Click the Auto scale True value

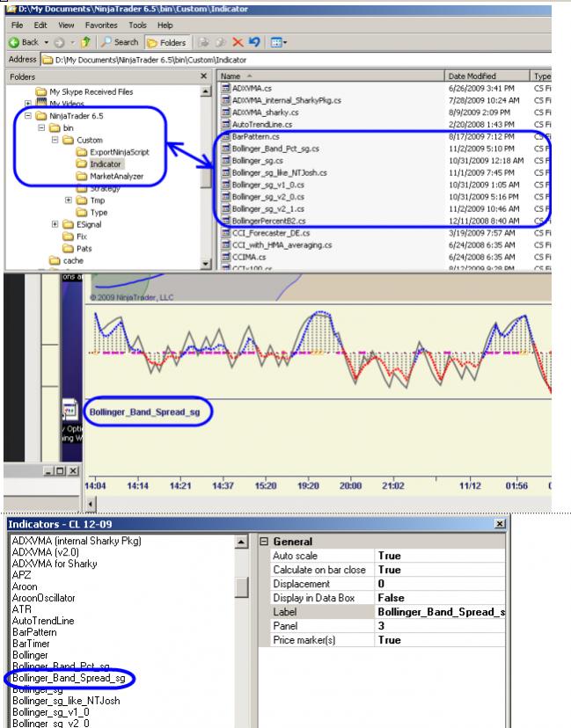click(439, 556)
